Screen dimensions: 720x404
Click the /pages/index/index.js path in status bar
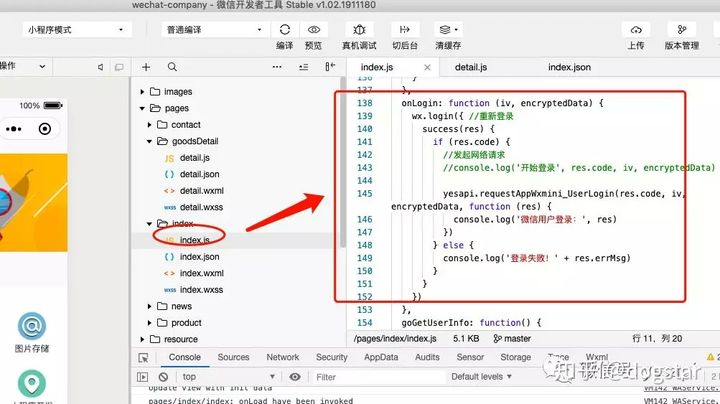click(395, 339)
